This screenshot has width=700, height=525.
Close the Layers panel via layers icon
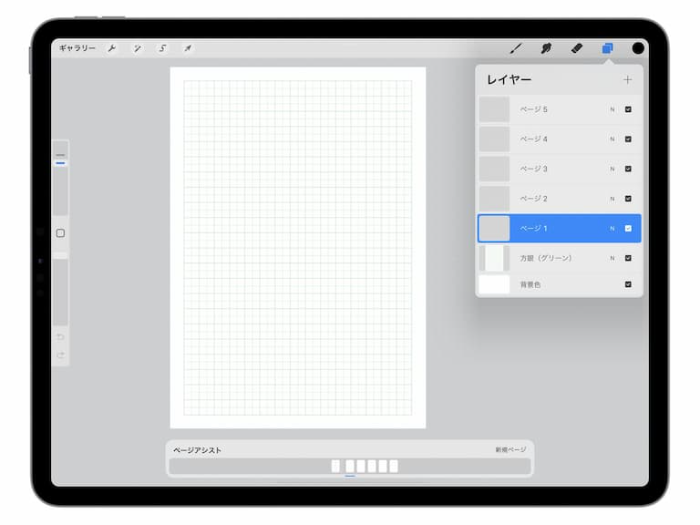607,48
